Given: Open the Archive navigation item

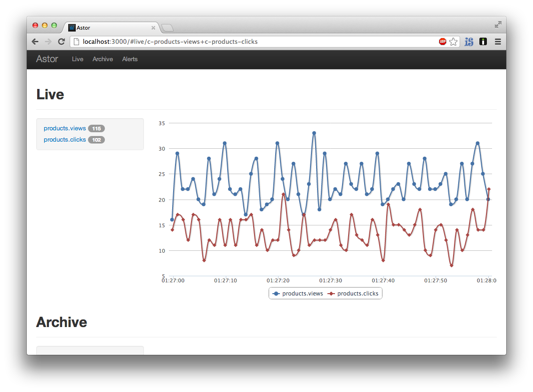Looking at the screenshot, I should [x=103, y=59].
